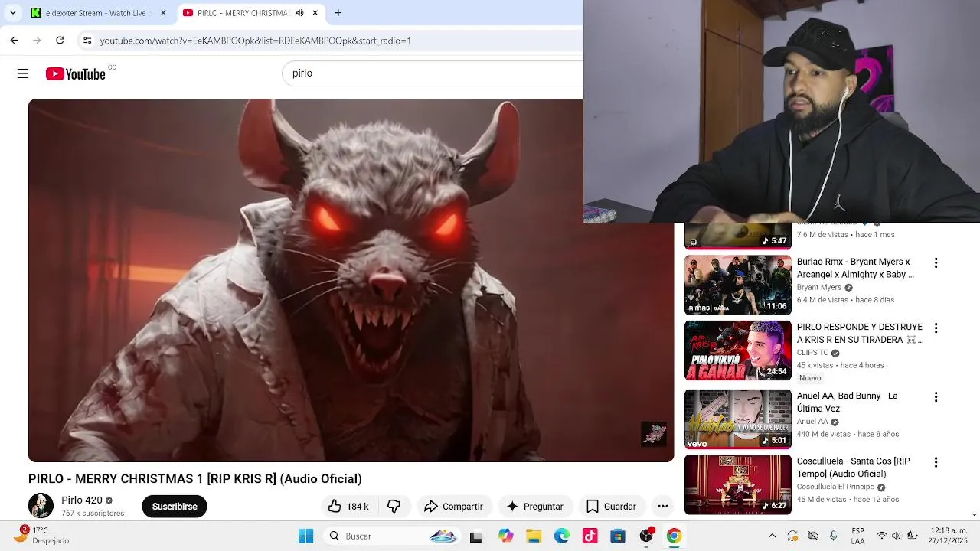The image size is (980, 551).
Task: Click the small rat watermark in the video corner
Action: [654, 434]
